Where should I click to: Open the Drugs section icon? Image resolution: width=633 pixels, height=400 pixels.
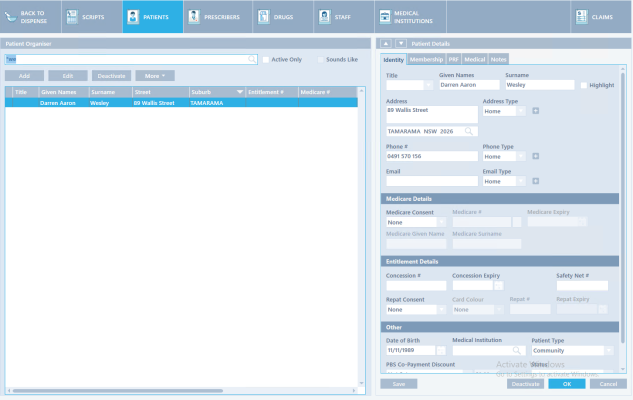pos(263,16)
